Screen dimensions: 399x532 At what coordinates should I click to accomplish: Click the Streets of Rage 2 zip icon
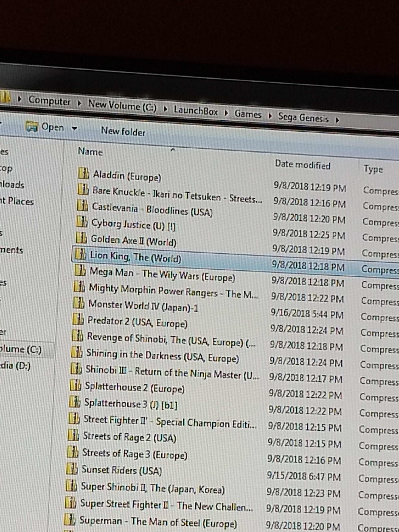click(x=73, y=435)
